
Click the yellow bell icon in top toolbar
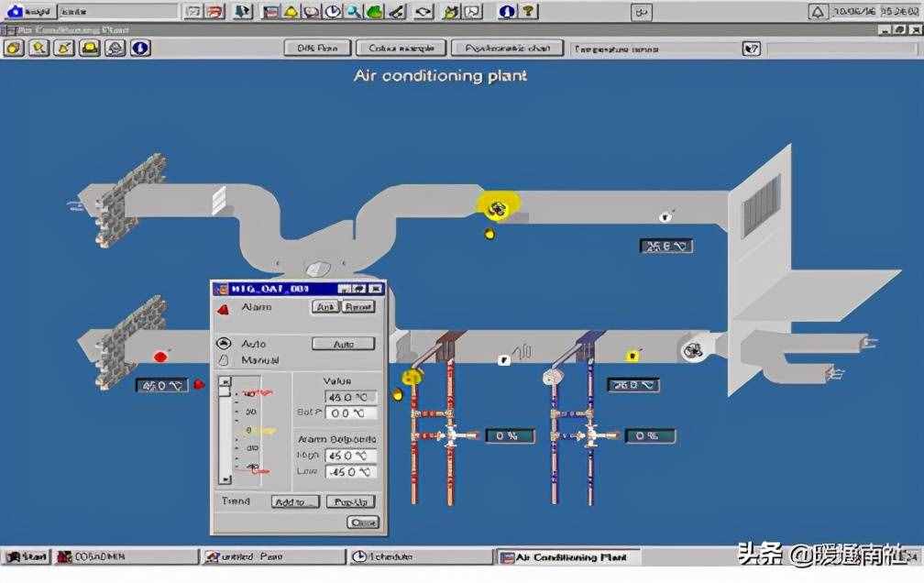click(x=291, y=11)
